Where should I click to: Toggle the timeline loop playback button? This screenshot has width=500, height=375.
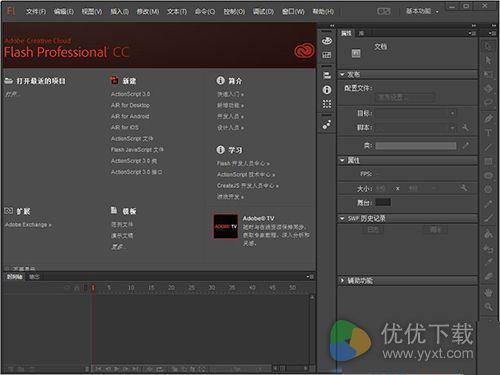tap(160, 369)
